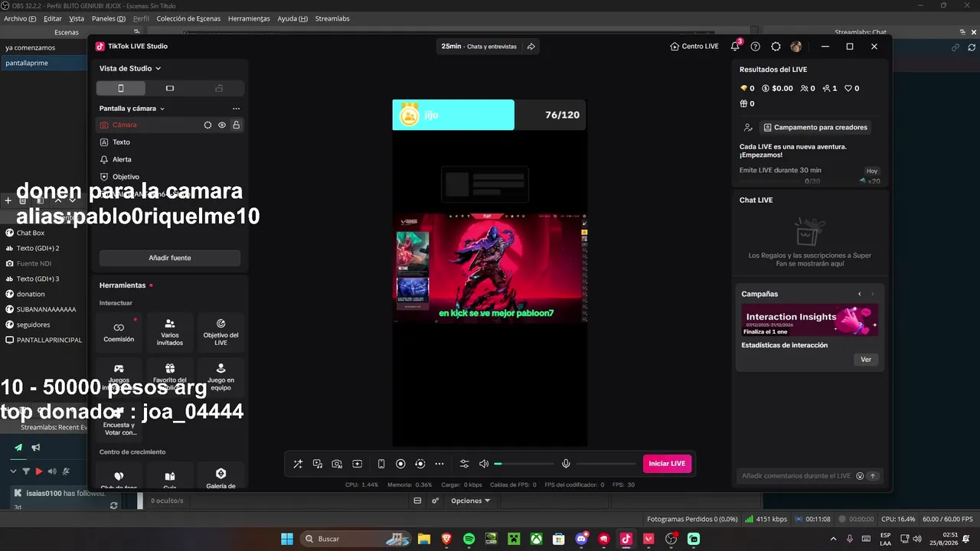Viewport: 980px width, 551px height.
Task: Open the Centro LIVE link
Action: (694, 47)
